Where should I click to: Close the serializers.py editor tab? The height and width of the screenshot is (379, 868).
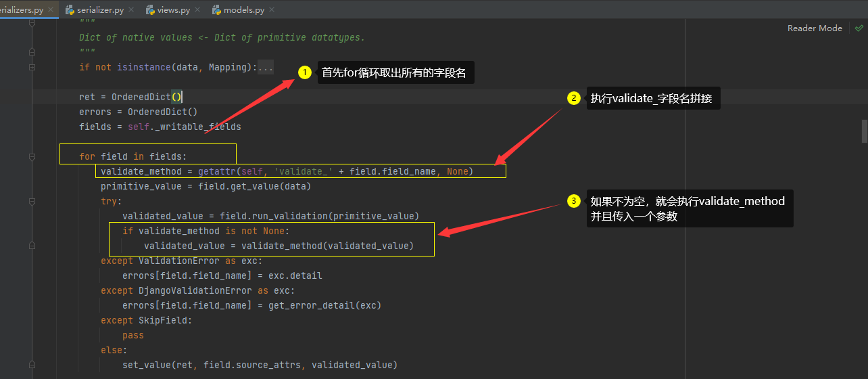51,10
